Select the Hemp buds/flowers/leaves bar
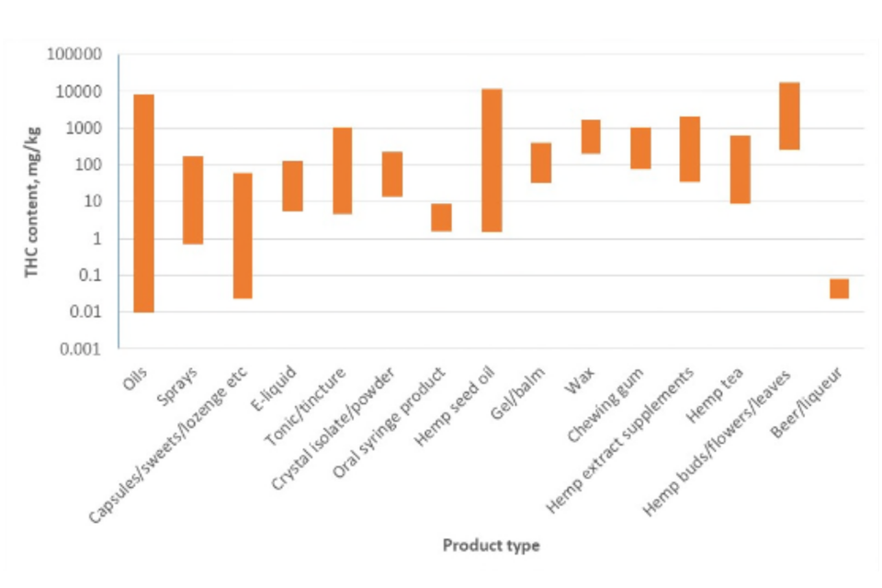This screenshot has height=588, width=882. 789,116
